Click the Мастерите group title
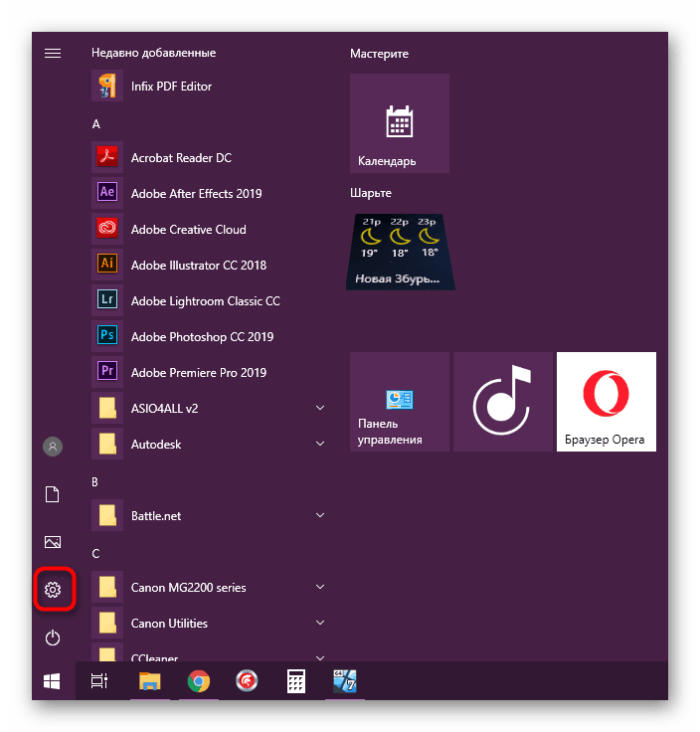Viewport: 700px width, 732px height. (x=380, y=54)
